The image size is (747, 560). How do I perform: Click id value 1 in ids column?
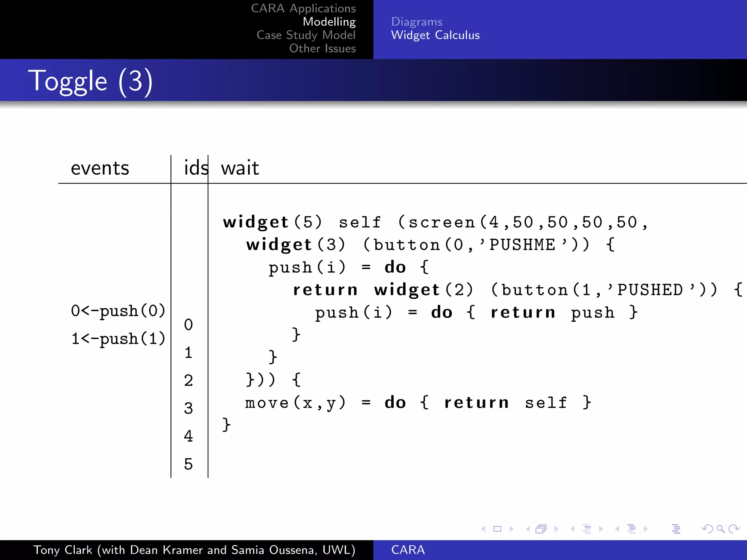(188, 353)
